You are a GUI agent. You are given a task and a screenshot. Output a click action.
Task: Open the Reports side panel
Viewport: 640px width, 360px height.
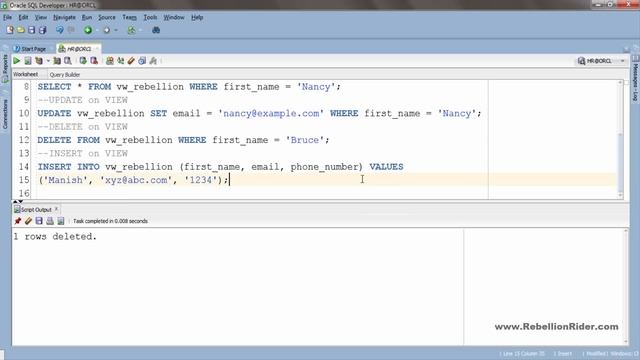tap(5, 68)
